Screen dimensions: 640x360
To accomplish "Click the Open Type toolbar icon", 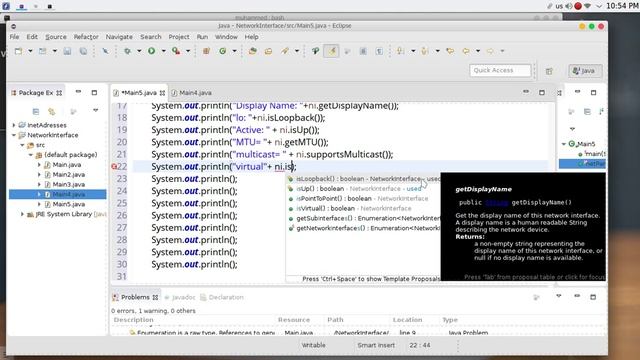I will 253,51.
